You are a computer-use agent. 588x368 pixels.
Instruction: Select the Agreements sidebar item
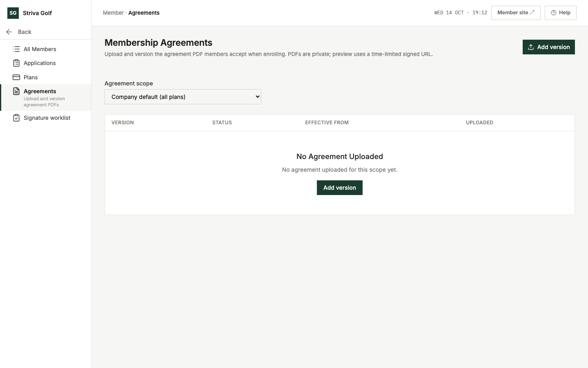pos(46,97)
